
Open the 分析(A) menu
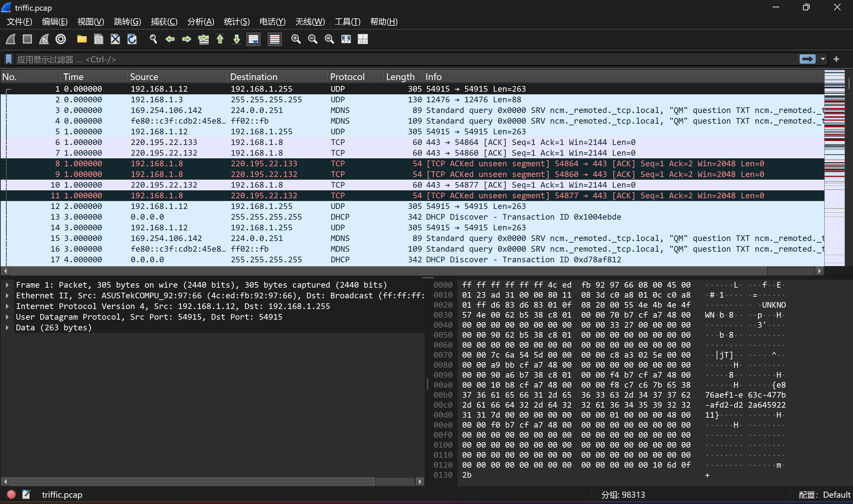pos(201,21)
